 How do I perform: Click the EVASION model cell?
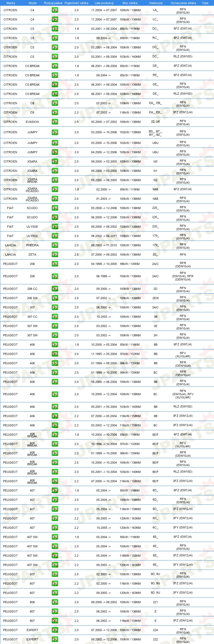pyautogui.click(x=32, y=122)
